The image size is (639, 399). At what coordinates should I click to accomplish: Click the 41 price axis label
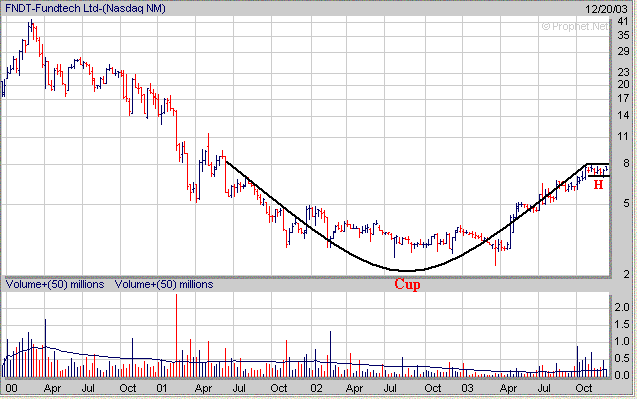pyautogui.click(x=623, y=21)
